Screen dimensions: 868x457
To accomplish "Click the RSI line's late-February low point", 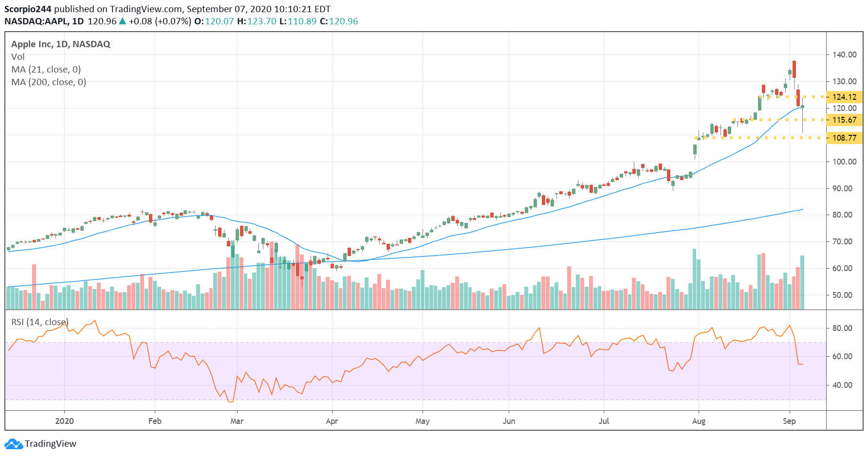I will pos(231,401).
